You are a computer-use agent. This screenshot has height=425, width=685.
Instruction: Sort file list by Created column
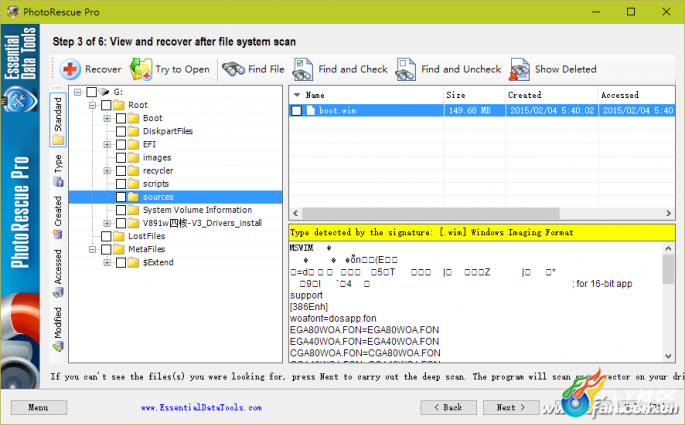[x=552, y=95]
